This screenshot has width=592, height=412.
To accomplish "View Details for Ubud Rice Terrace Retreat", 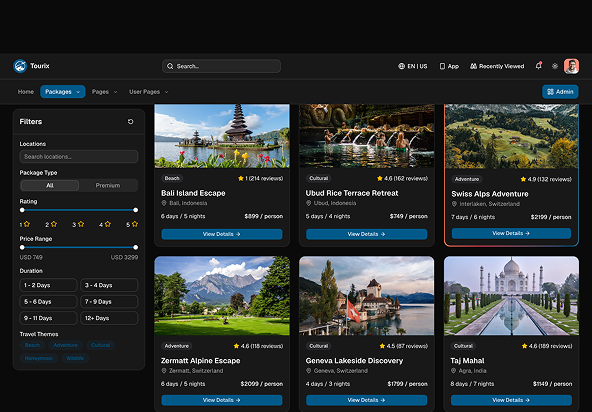I will (x=367, y=234).
